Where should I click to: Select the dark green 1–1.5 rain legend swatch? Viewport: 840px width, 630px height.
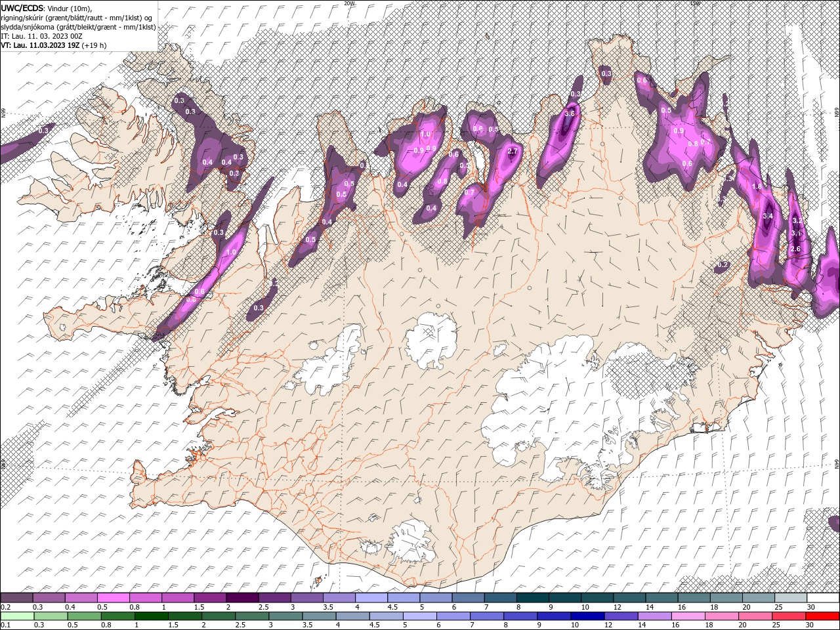pyautogui.click(x=152, y=616)
